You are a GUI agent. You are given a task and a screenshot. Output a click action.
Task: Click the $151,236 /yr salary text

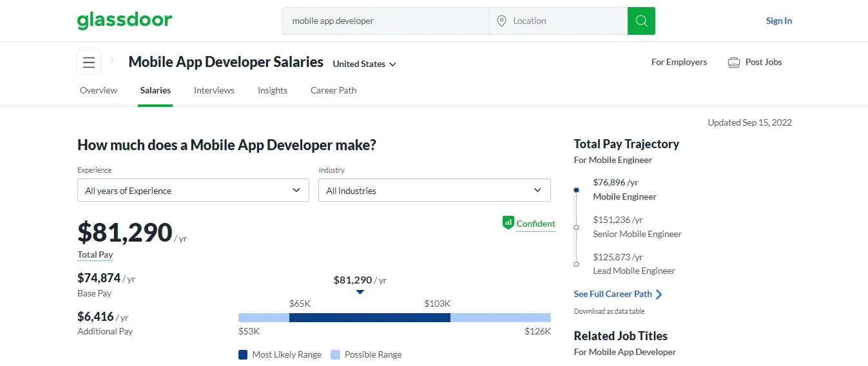pyautogui.click(x=618, y=220)
